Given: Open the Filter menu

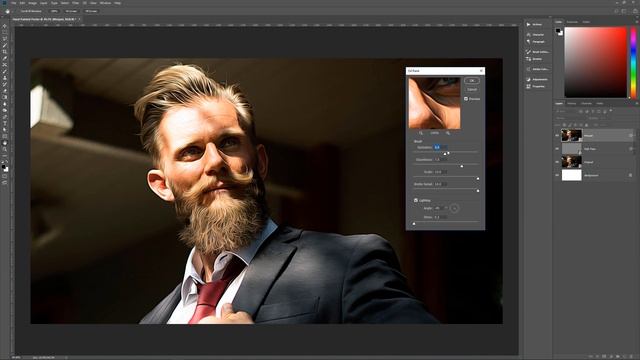Looking at the screenshot, I should click(76, 3).
